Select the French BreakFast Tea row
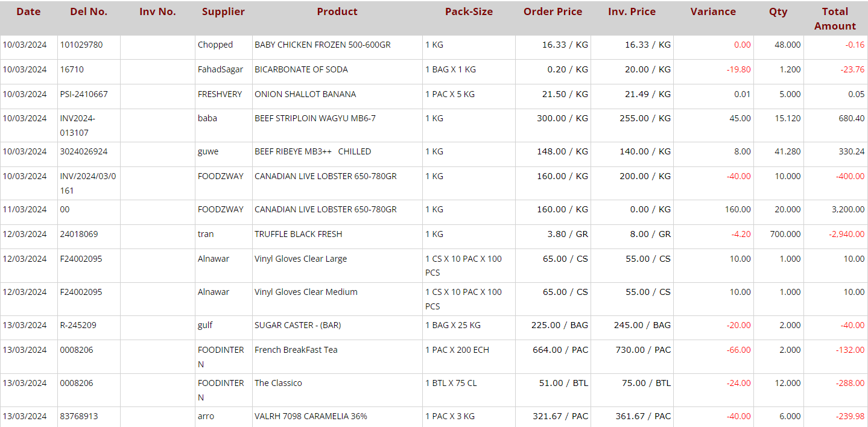Image resolution: width=868 pixels, height=427 pixels. pos(296,350)
